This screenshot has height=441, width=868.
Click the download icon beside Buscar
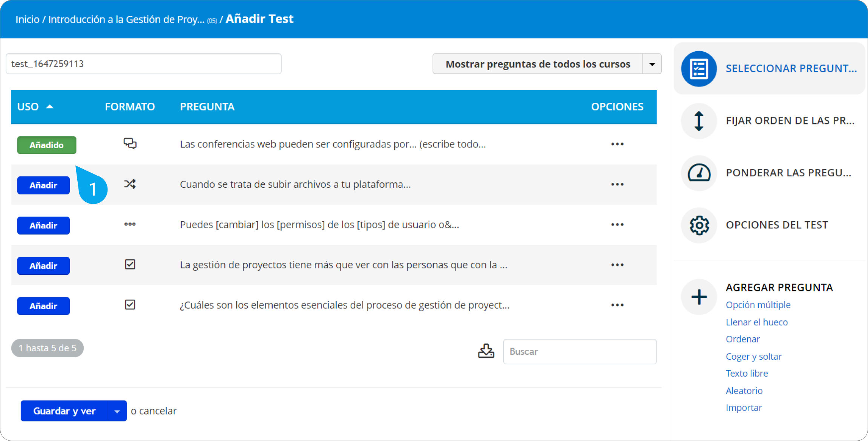point(486,351)
